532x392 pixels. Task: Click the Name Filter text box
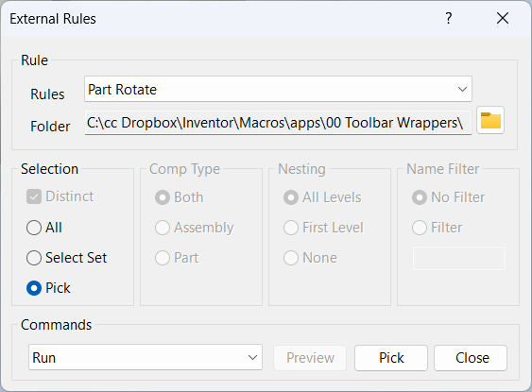pyautogui.click(x=459, y=259)
